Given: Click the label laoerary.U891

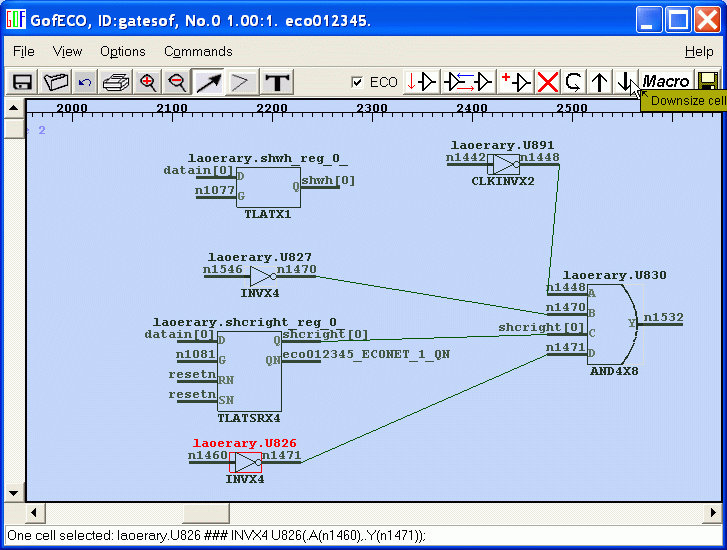Looking at the screenshot, I should pyautogui.click(x=503, y=145).
